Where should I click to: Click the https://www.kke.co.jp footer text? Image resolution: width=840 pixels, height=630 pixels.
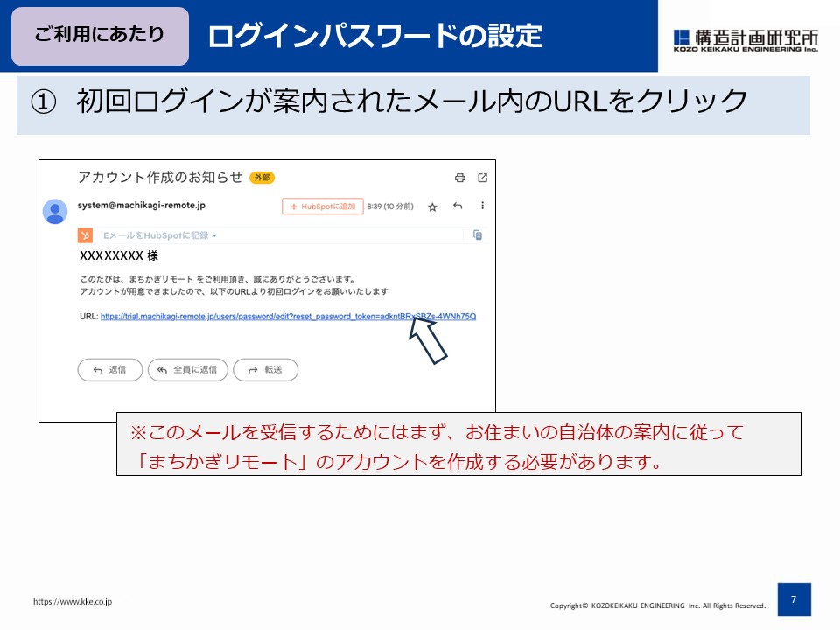pos(73,603)
